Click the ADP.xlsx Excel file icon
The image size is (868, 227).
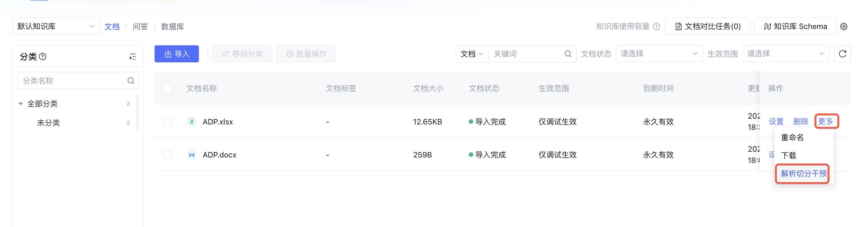tap(192, 122)
